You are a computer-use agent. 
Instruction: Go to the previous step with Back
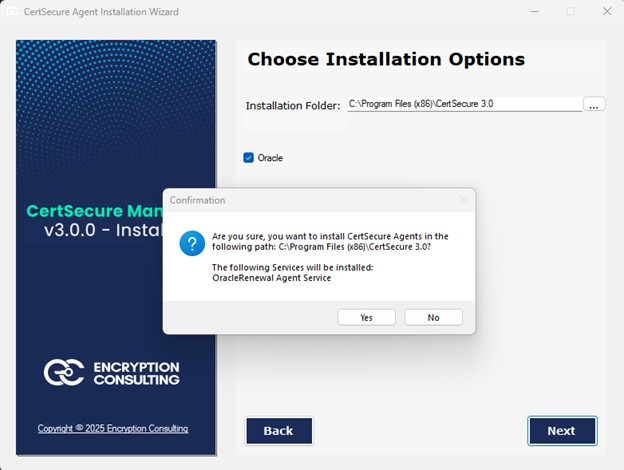click(x=279, y=431)
